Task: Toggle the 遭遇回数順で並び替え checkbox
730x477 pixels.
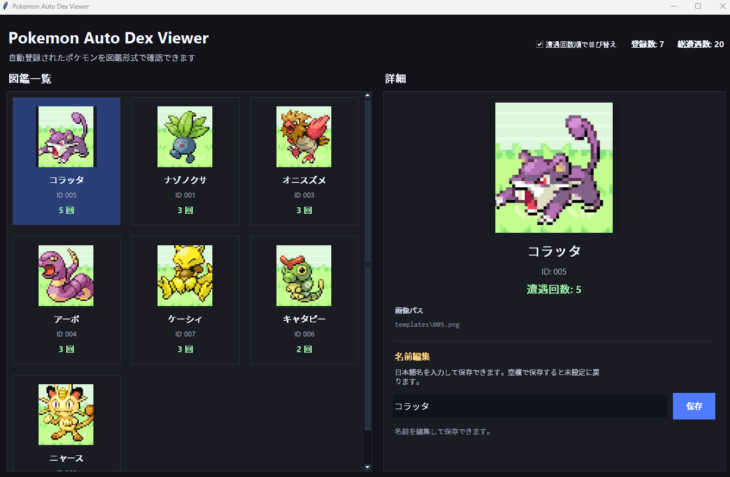Action: (539, 44)
